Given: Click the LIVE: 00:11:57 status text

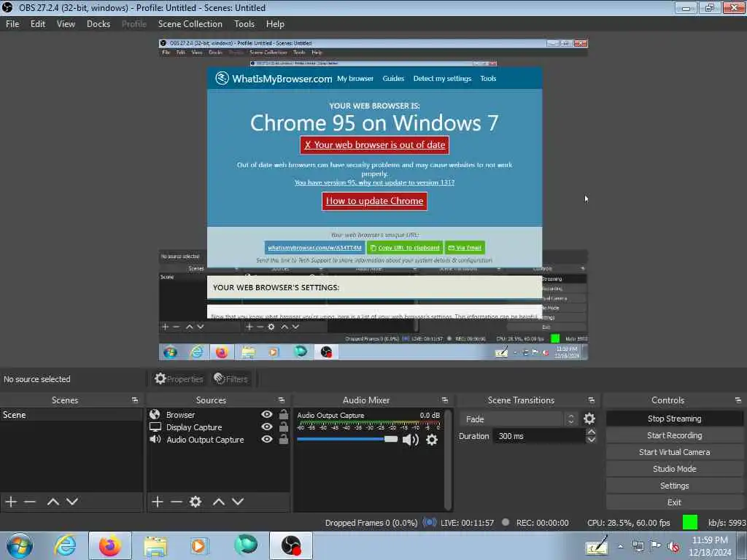Looking at the screenshot, I should [467, 523].
